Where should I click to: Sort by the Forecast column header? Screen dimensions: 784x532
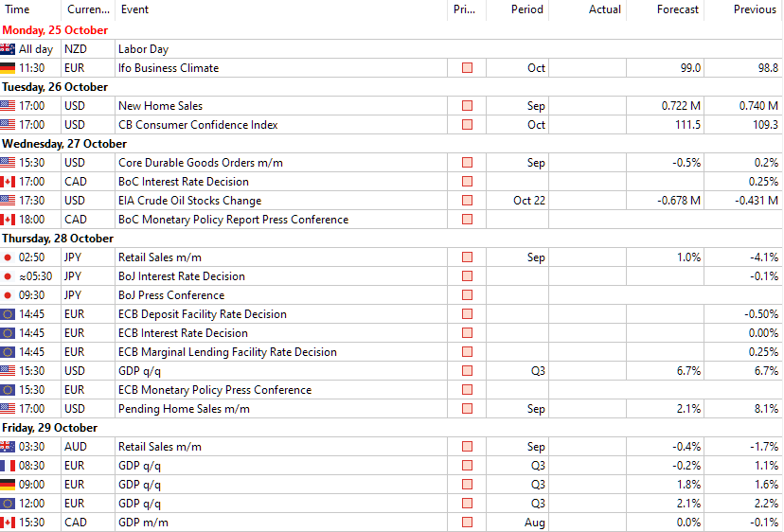point(665,9)
